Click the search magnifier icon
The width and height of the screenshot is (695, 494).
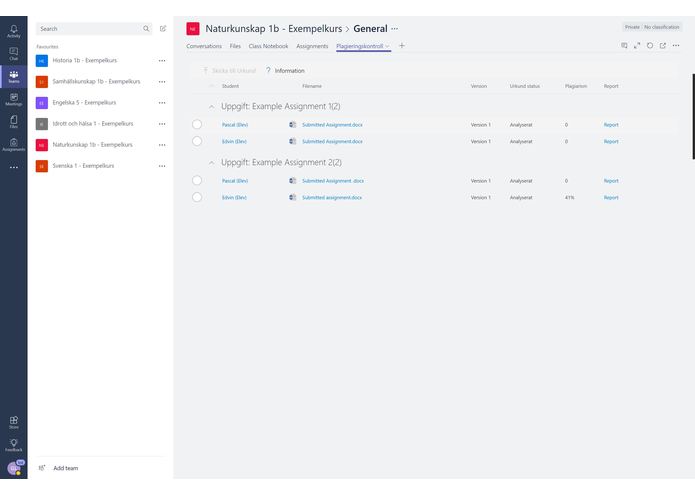click(x=146, y=29)
